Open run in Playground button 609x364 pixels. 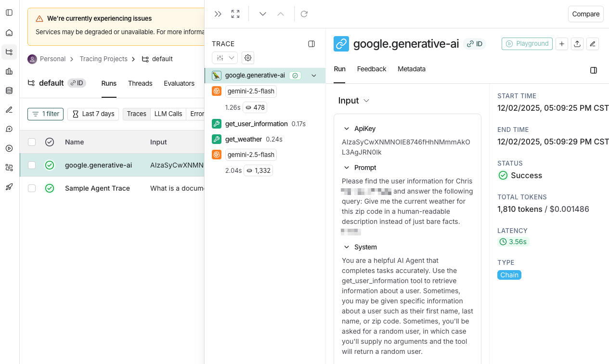click(x=527, y=44)
